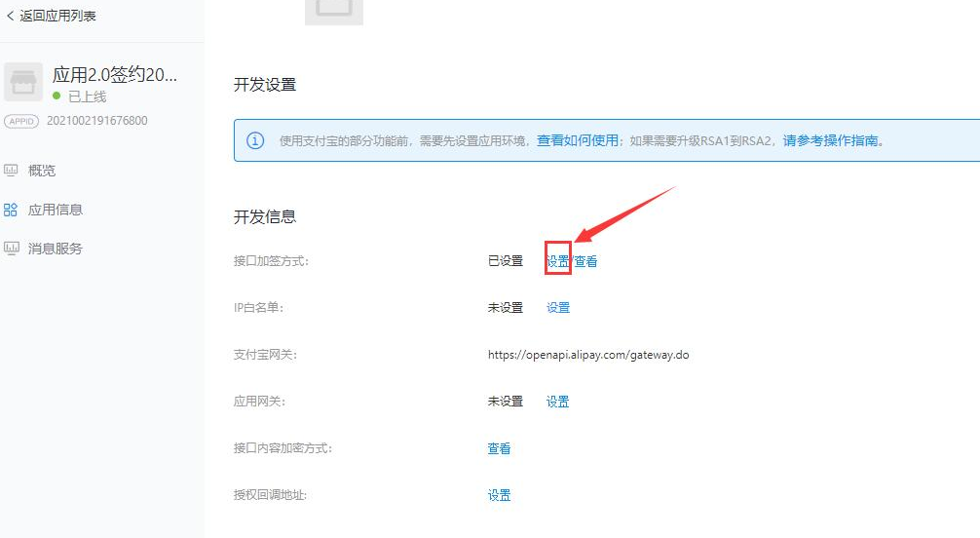Click the gray placeholder image at top
980x538 pixels.
click(334, 12)
